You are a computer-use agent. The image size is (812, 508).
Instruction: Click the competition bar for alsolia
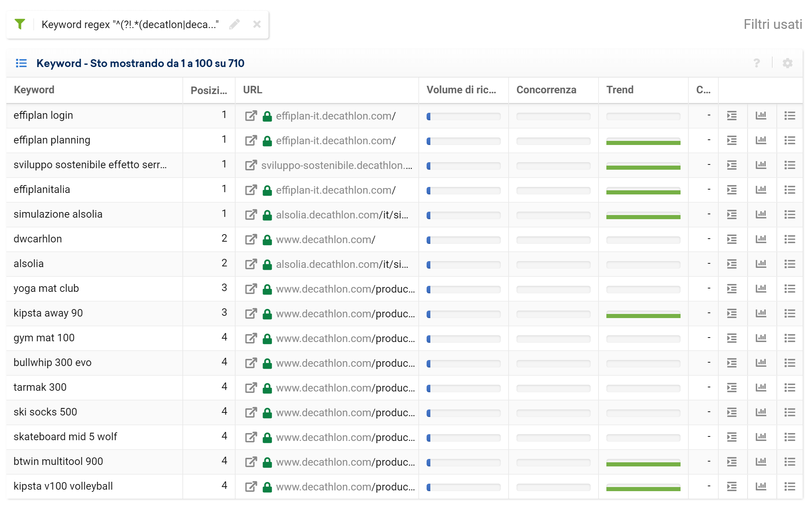pos(554,265)
